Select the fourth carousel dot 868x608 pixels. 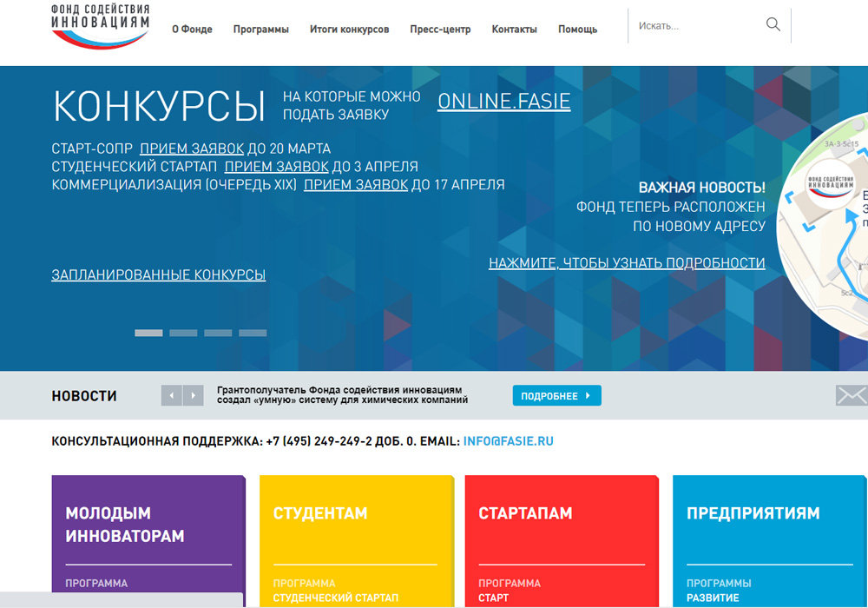click(x=253, y=333)
